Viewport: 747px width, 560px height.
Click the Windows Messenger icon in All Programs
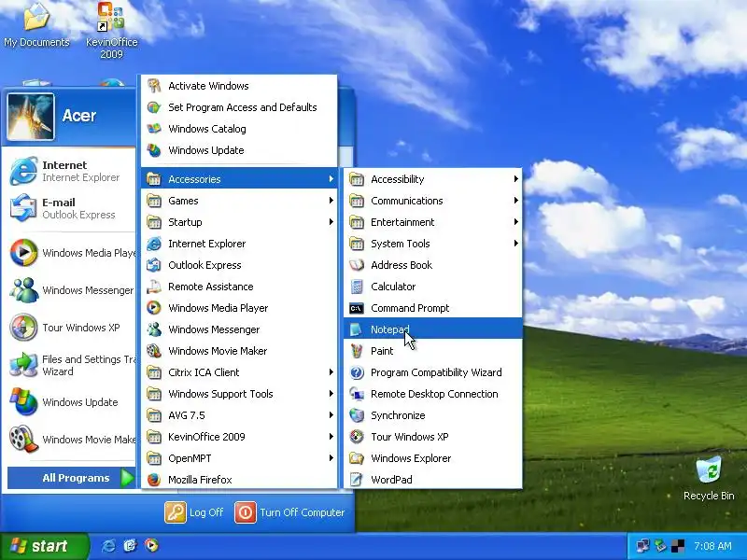pos(154,329)
